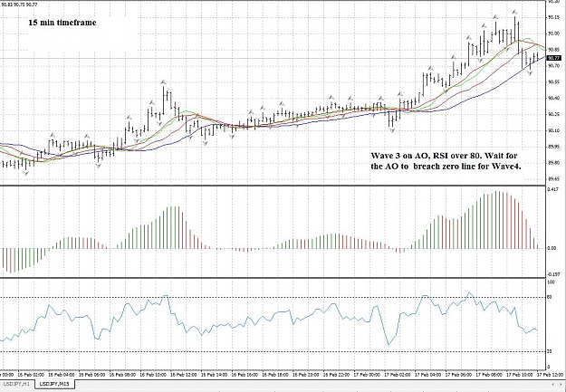The width and height of the screenshot is (566, 392).
Task: Select the USDJPY,M15 chart tab
Action: [x=54, y=384]
